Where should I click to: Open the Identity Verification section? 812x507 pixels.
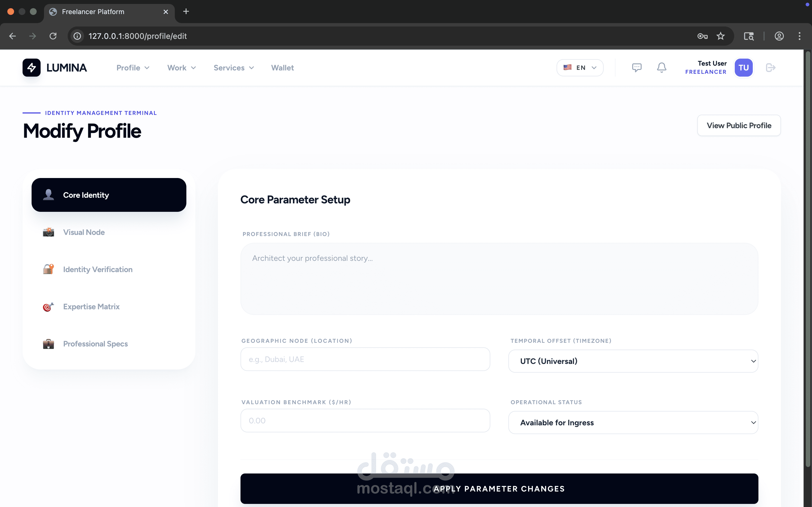pos(98,269)
